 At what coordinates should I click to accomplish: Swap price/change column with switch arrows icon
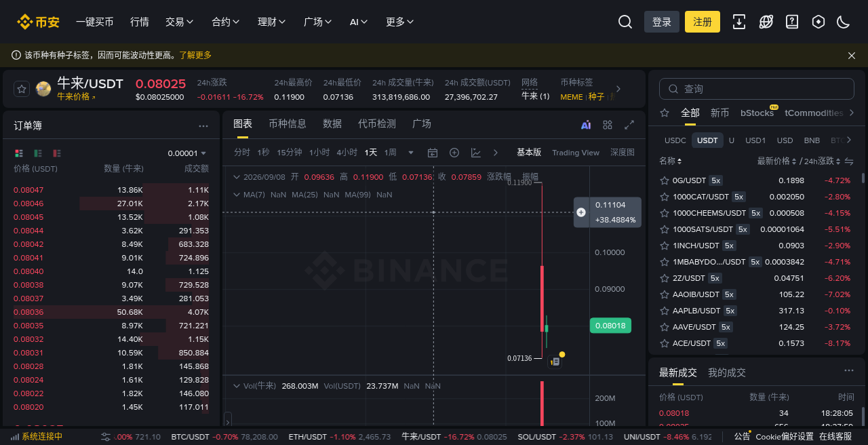click(x=849, y=161)
